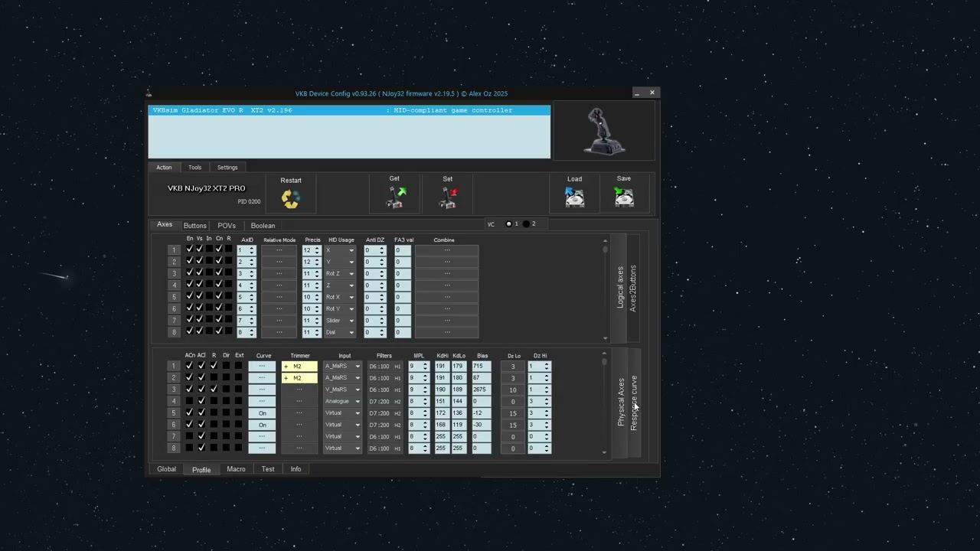This screenshot has width=980, height=551.
Task: Open HID Usage dropdown showing Slider
Action: pyautogui.click(x=340, y=321)
